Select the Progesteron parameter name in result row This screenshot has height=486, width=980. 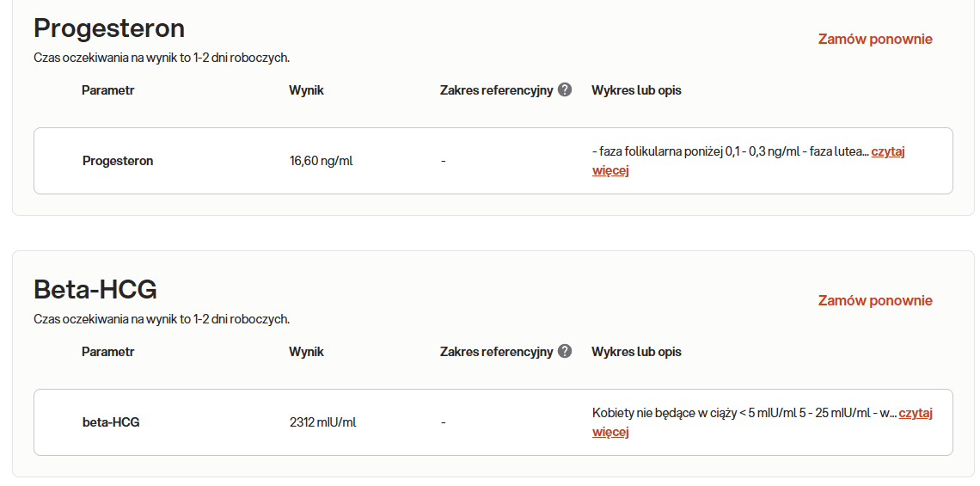click(x=118, y=161)
